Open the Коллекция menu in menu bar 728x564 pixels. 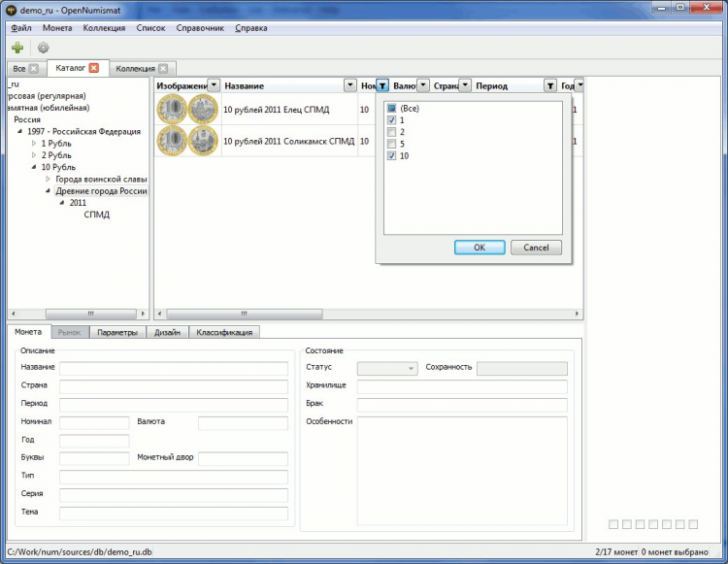click(104, 28)
